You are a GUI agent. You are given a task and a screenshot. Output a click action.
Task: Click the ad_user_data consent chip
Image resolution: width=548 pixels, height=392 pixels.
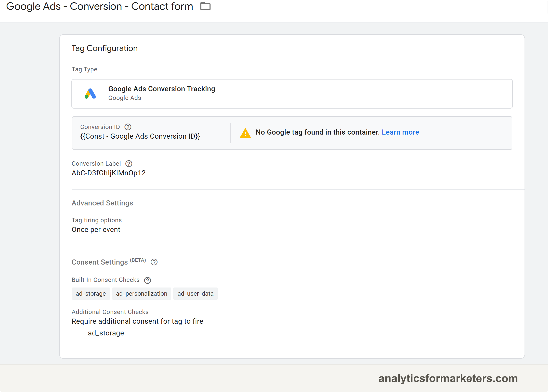click(195, 294)
